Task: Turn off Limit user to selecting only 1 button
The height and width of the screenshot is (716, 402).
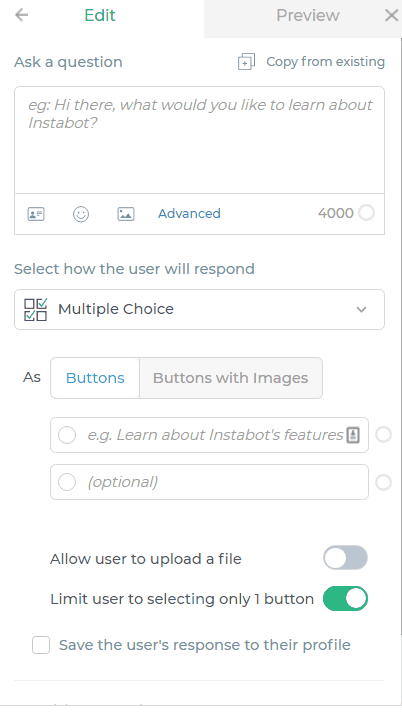Action: click(x=345, y=599)
